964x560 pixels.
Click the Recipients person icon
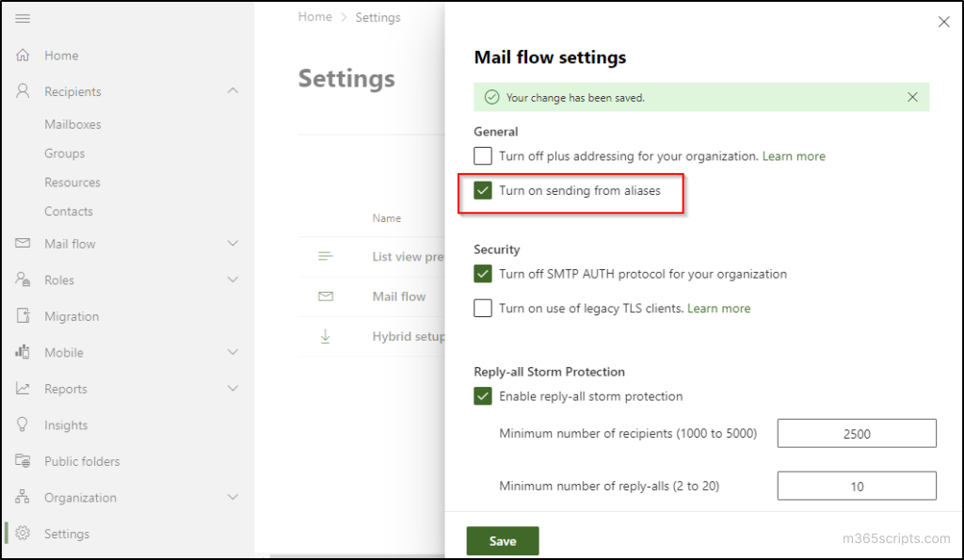tap(23, 91)
